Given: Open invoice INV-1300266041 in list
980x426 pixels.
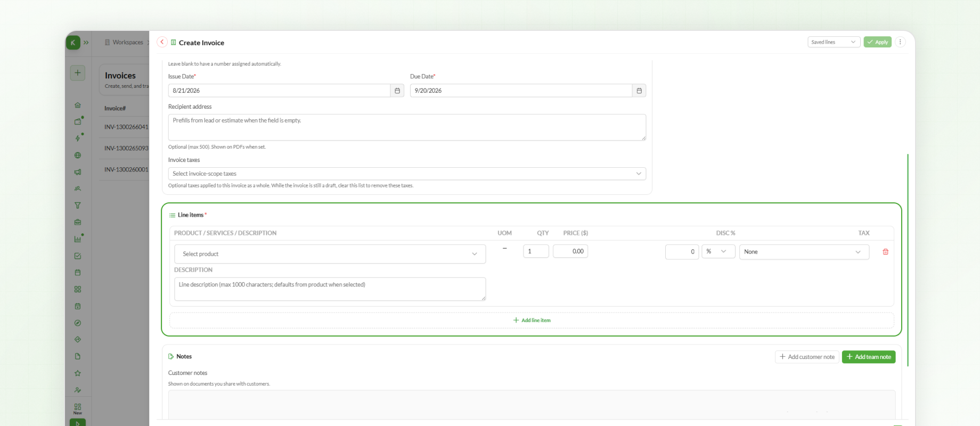Looking at the screenshot, I should pos(126,127).
